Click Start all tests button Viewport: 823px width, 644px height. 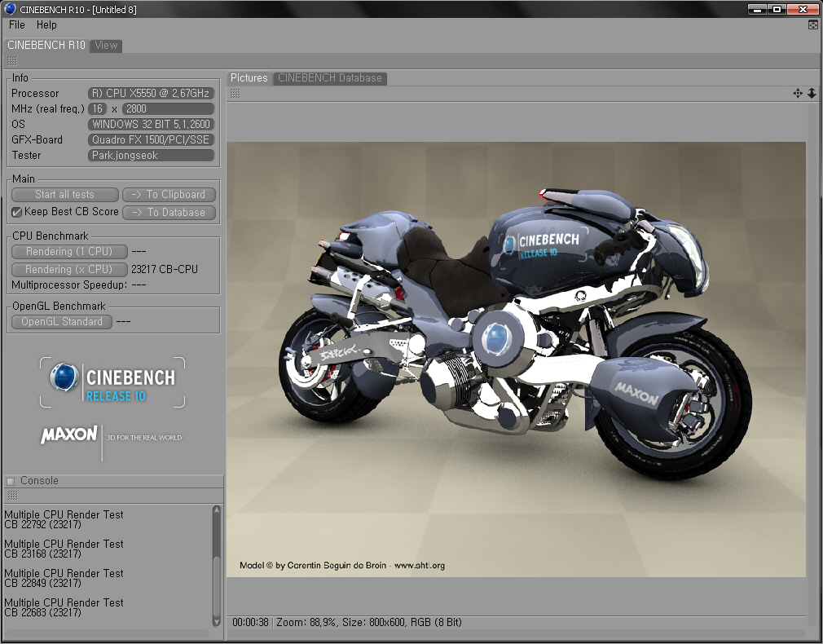[65, 195]
